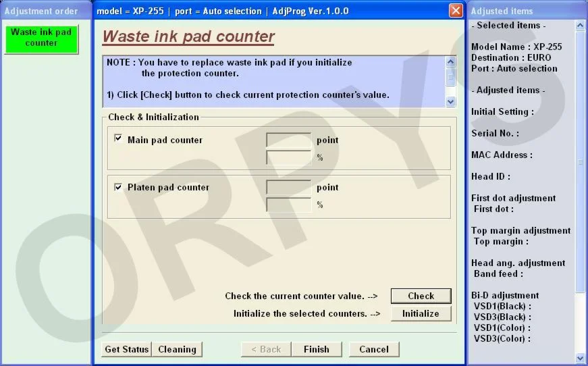Click the 'Bi-D adjustment' entry

[505, 296]
